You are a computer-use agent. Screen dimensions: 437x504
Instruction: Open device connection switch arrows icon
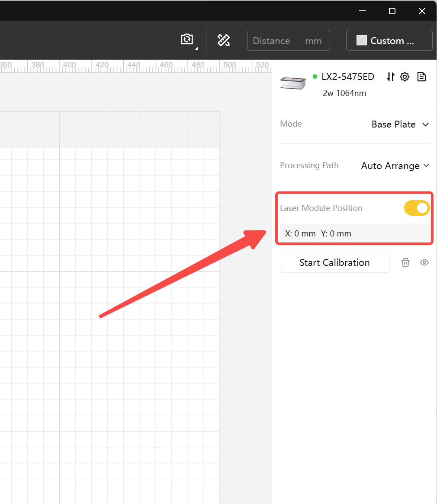391,77
